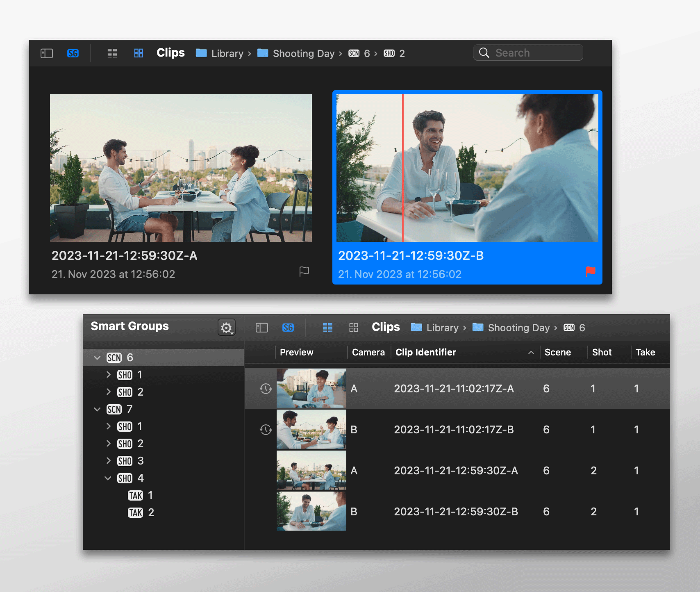The width and height of the screenshot is (700, 592).
Task: Select preview thumbnail of 12:59:30Z-B row
Action: click(x=311, y=511)
